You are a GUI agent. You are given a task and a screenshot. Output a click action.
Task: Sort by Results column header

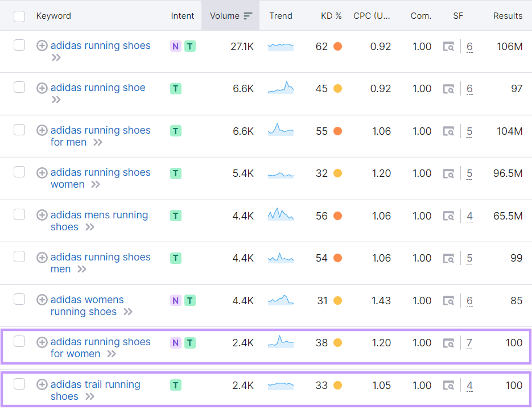coord(508,16)
